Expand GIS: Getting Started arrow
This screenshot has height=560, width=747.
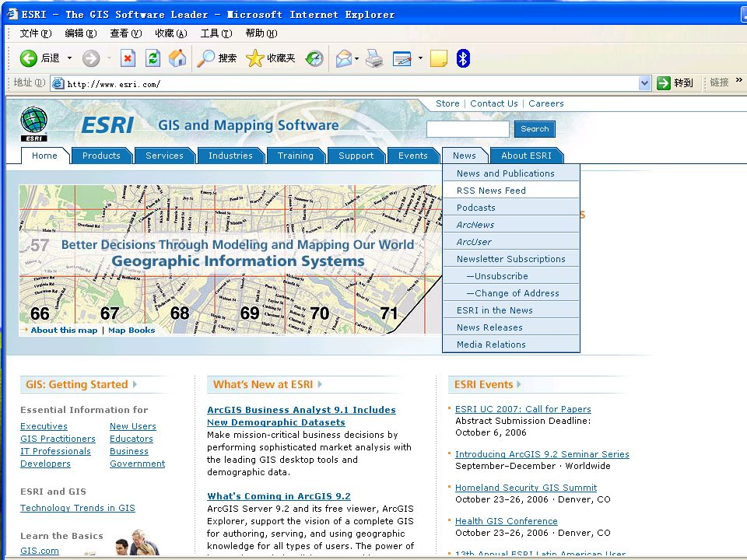(135, 384)
